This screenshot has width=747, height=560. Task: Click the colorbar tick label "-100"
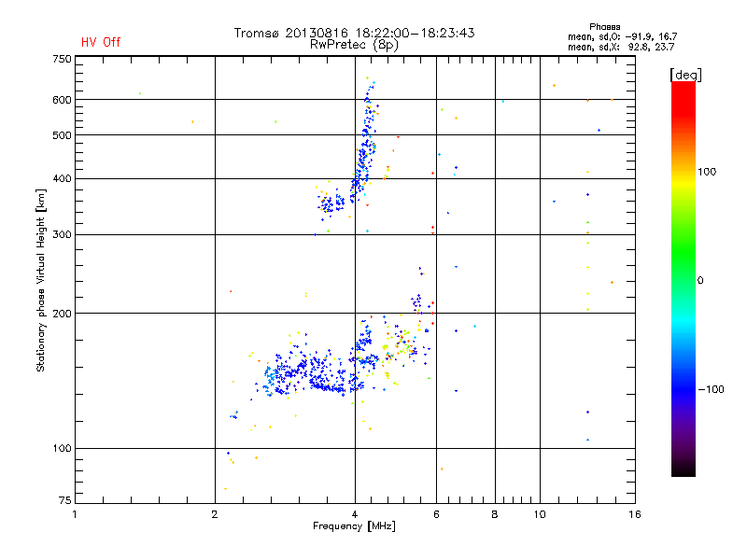pos(711,389)
